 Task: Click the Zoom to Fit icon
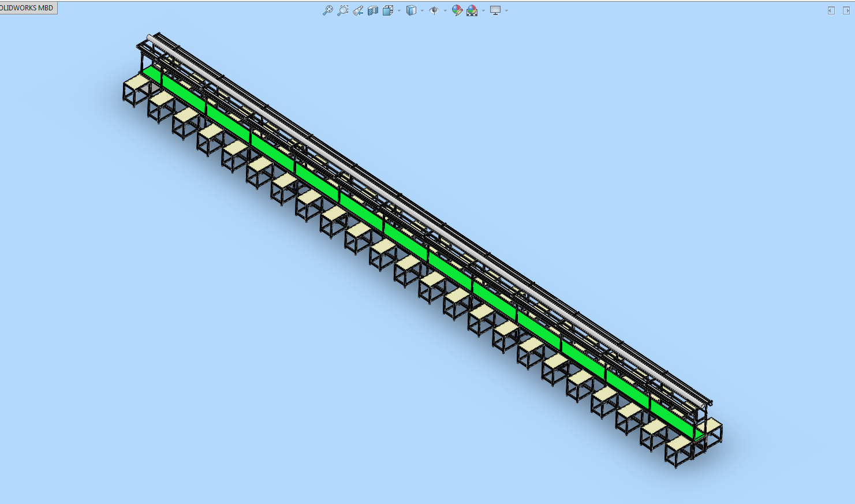tap(327, 10)
